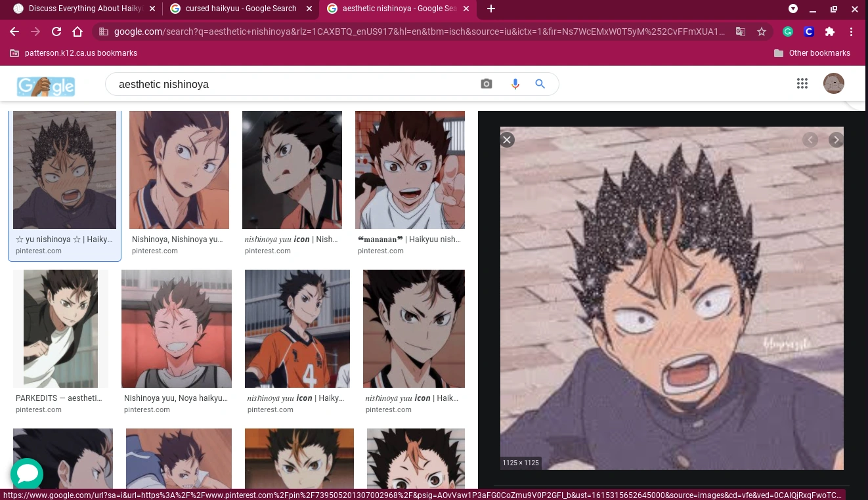Open the Extensions puzzle menu
The image size is (868, 500).
[x=830, y=31]
